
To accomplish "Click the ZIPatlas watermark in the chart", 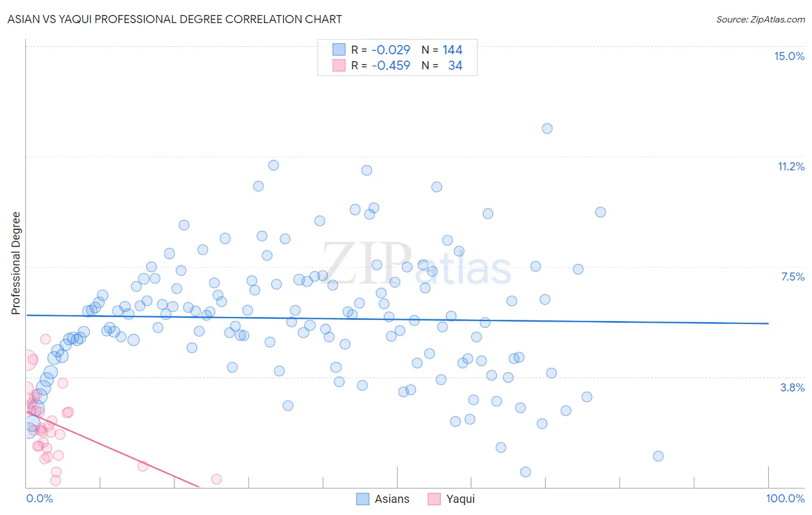I will point(416,264).
